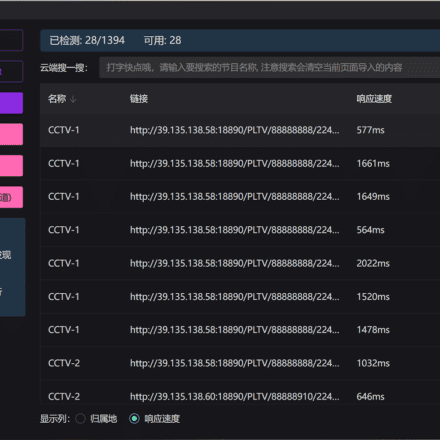This screenshot has height=440, width=440.
Task: Select the 1478ms response speed cell
Action: point(373,330)
